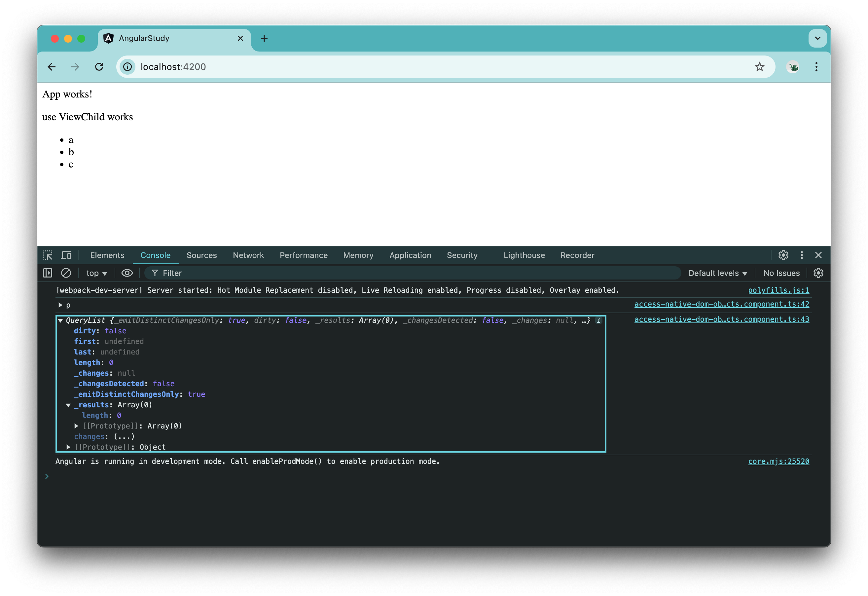Click No Issues in the status area
Image resolution: width=868 pixels, height=596 pixels.
tap(781, 273)
